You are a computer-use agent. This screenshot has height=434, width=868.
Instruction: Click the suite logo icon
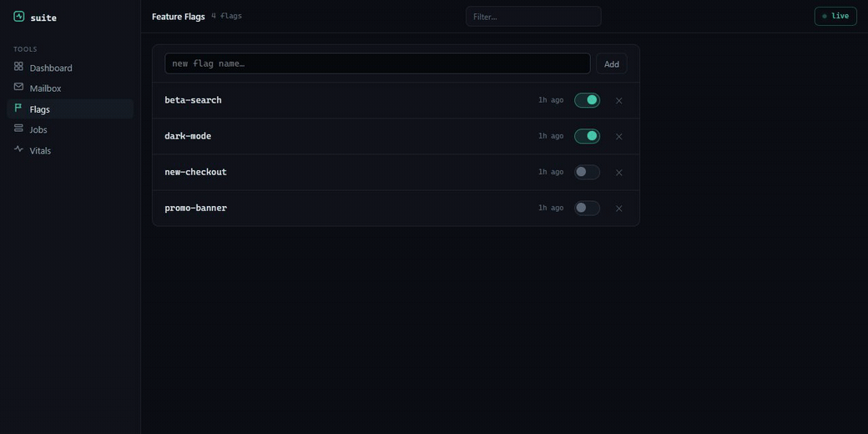click(19, 17)
